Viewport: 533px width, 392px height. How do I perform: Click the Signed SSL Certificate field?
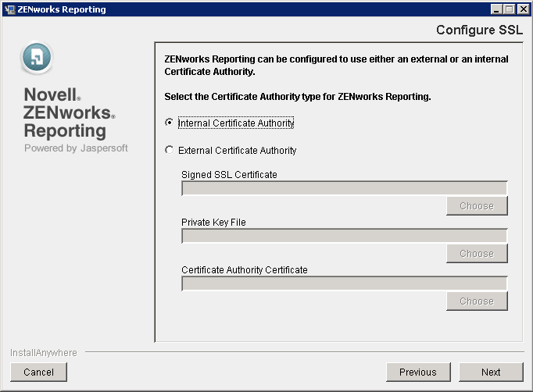[x=344, y=188]
